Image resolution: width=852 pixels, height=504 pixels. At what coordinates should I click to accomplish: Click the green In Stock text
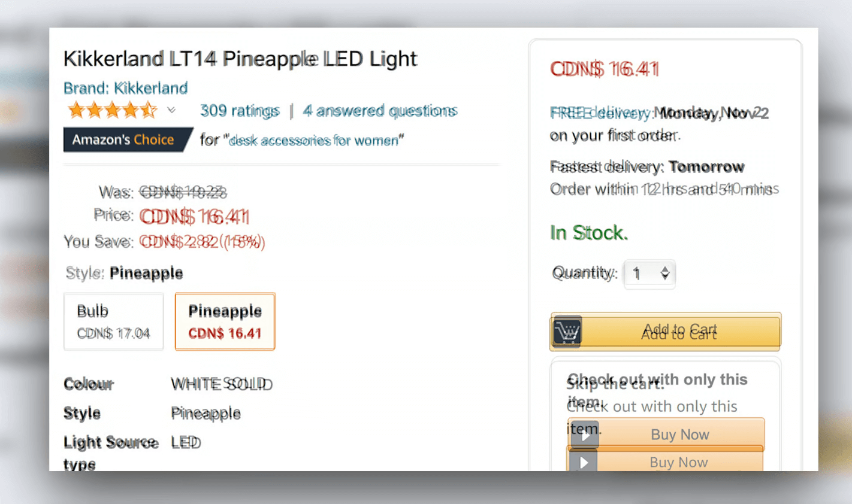coord(588,233)
